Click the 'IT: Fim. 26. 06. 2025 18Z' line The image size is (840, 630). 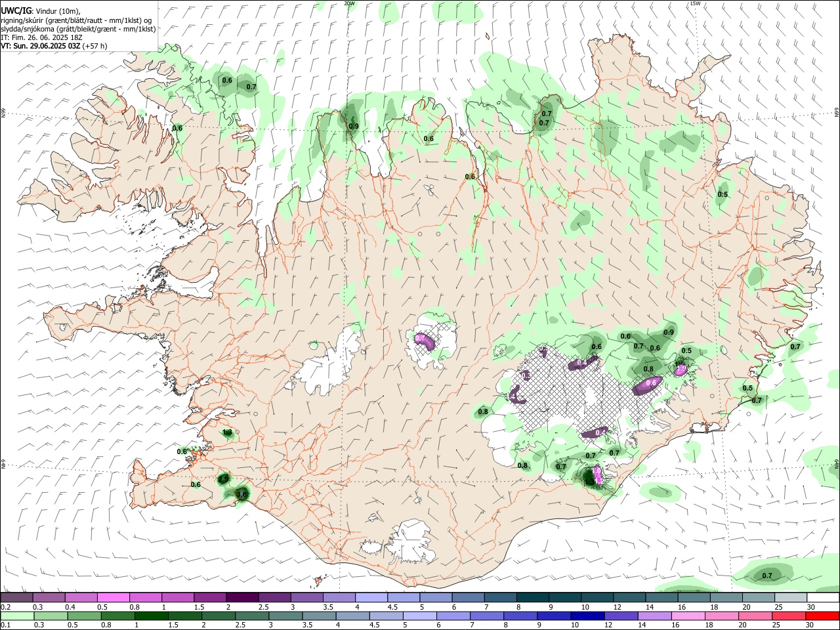pyautogui.click(x=41, y=37)
